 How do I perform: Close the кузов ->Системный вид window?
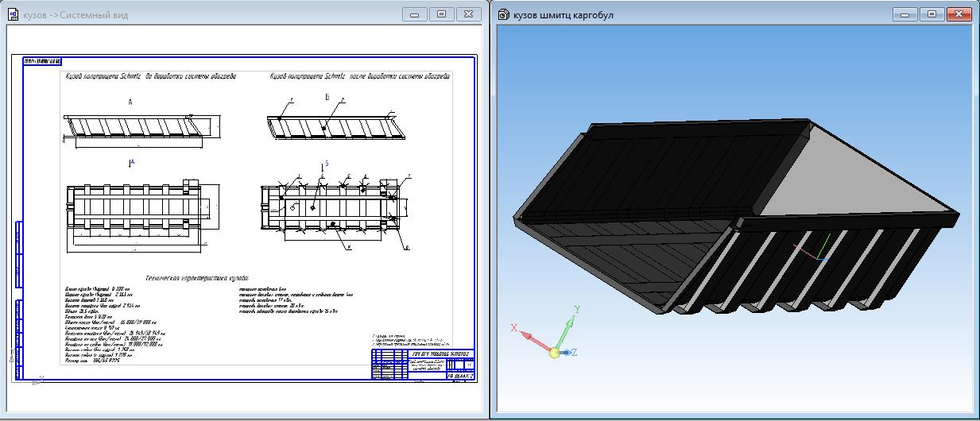point(468,14)
